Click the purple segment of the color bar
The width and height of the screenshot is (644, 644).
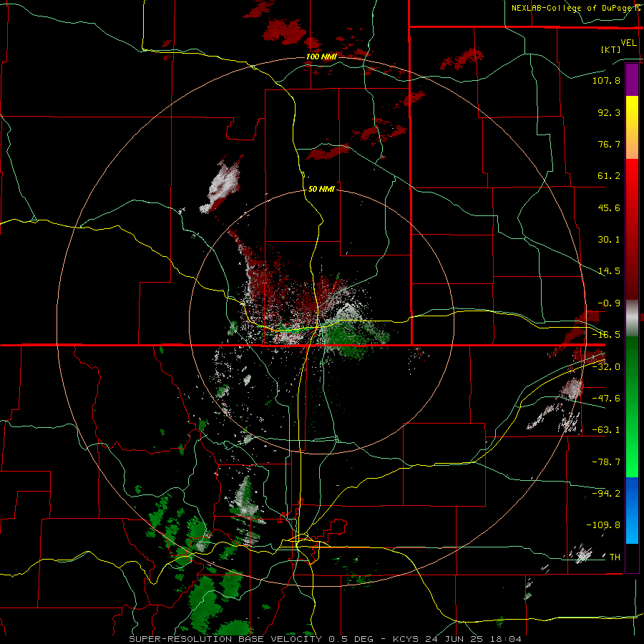[632, 79]
